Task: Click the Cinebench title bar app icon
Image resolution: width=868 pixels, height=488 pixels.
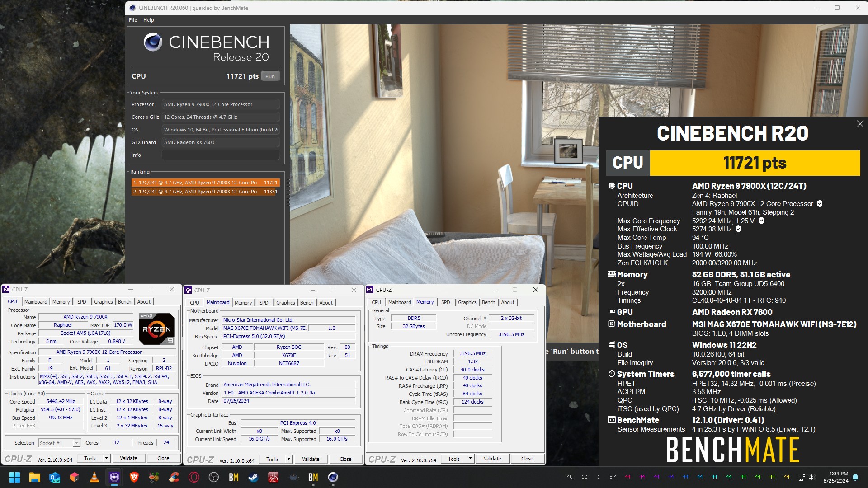Action: pos(132,8)
